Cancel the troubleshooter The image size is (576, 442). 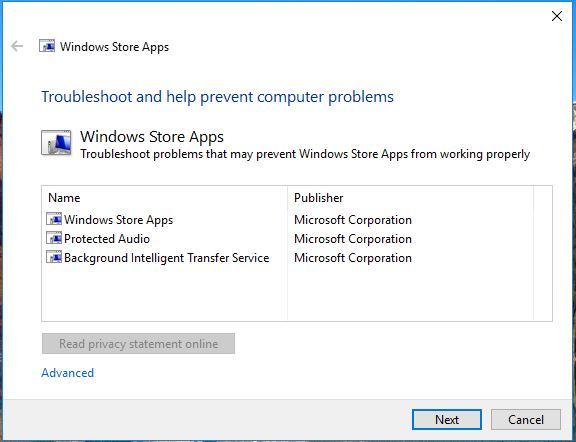526,420
